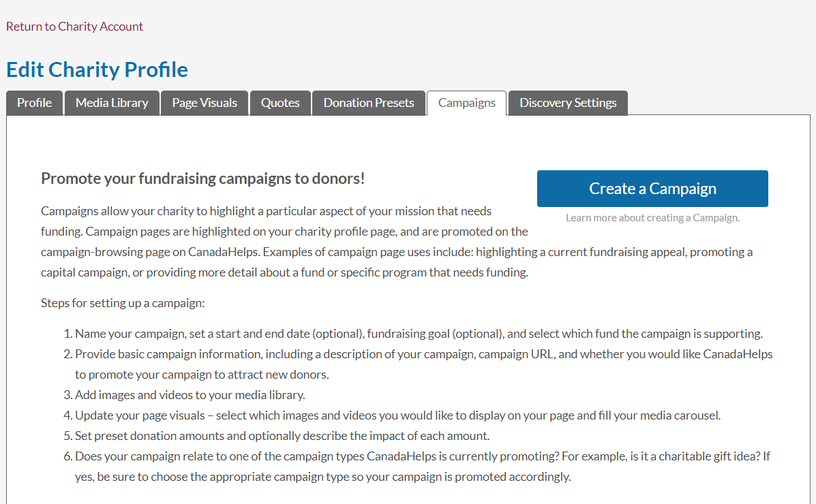The height and width of the screenshot is (504, 816).
Task: Go to the Page Visuals tab
Action: tap(205, 103)
